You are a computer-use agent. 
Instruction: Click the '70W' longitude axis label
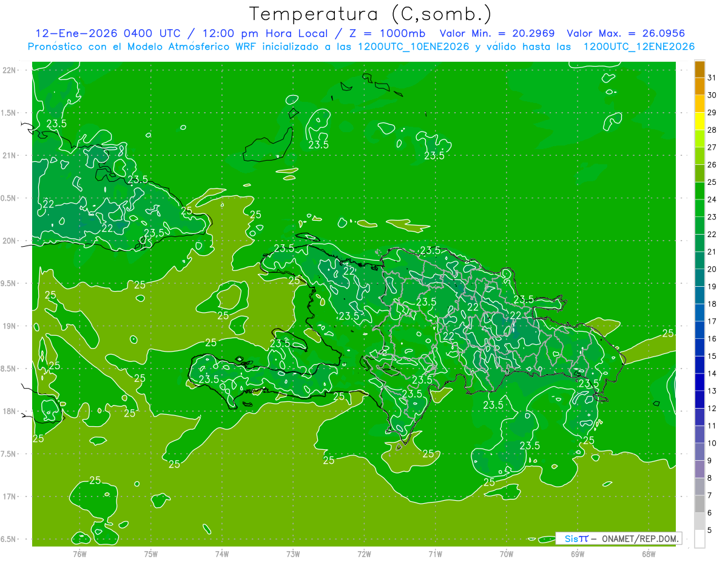[507, 554]
